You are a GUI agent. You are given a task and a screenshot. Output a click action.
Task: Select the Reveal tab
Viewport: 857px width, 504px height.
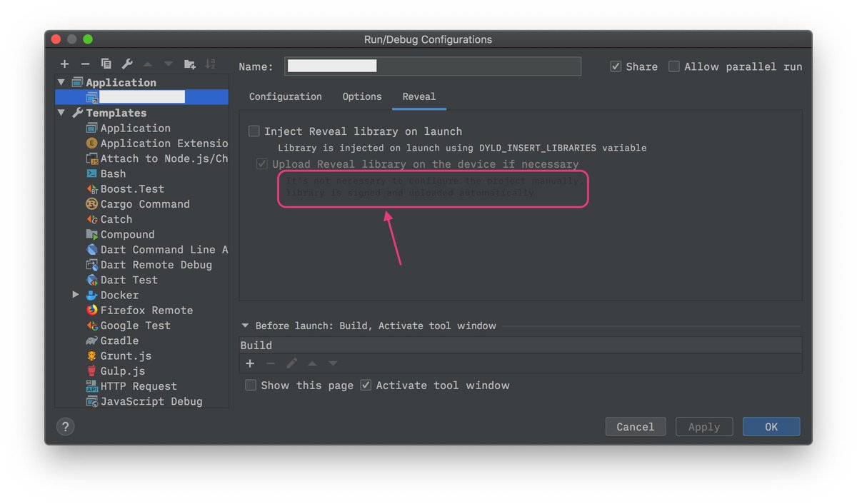click(419, 96)
